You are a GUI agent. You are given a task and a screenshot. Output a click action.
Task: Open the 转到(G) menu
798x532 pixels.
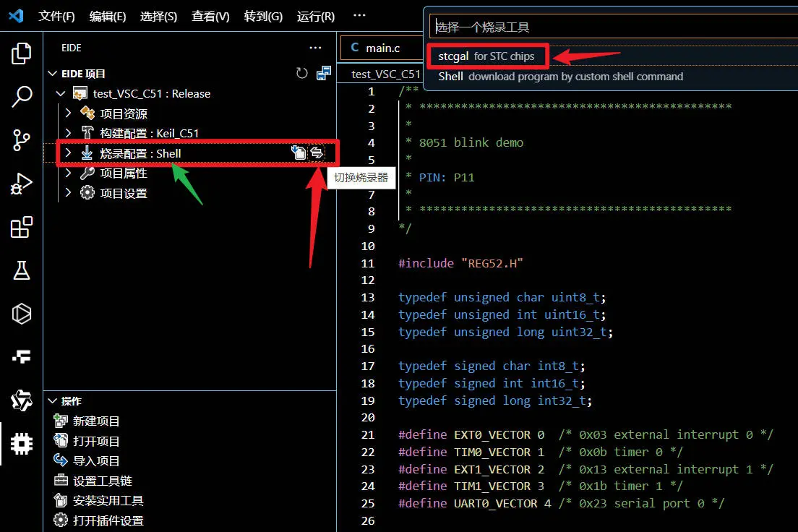(x=263, y=17)
